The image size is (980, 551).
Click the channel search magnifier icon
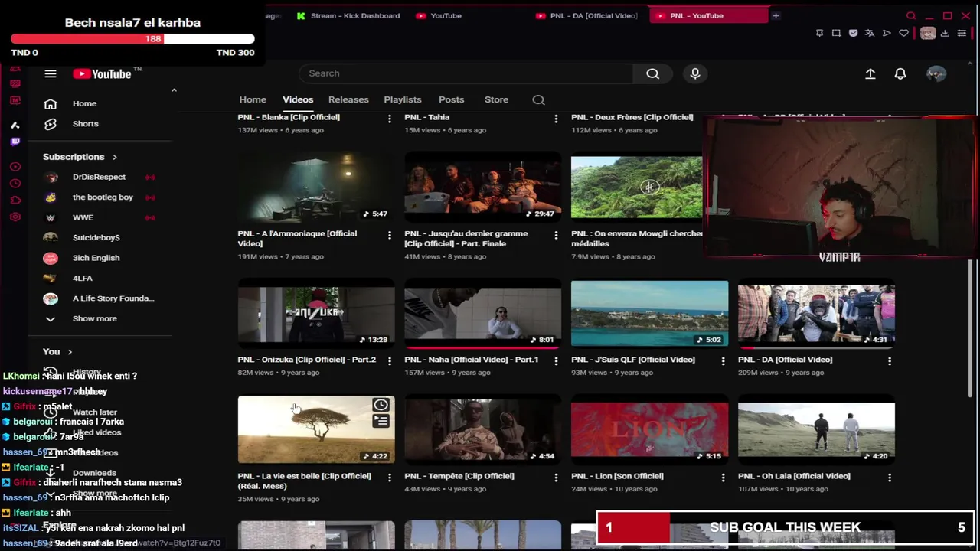[x=538, y=99]
